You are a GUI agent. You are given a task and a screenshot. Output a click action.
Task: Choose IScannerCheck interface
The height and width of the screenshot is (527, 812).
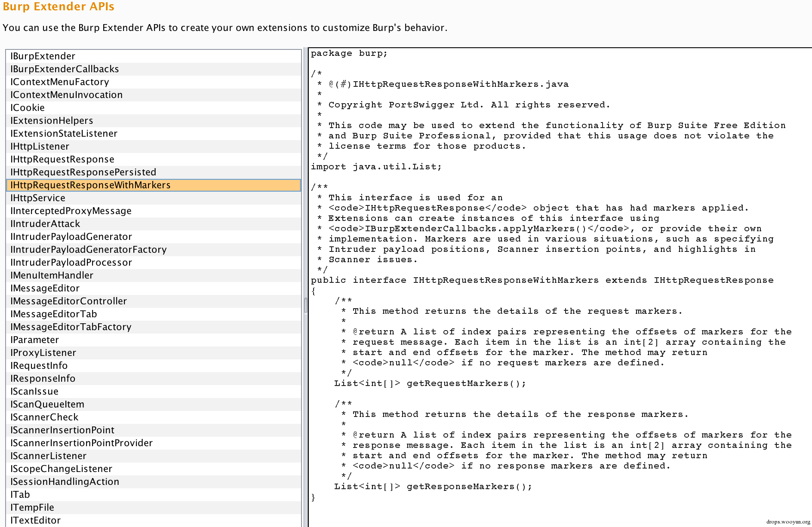154,417
